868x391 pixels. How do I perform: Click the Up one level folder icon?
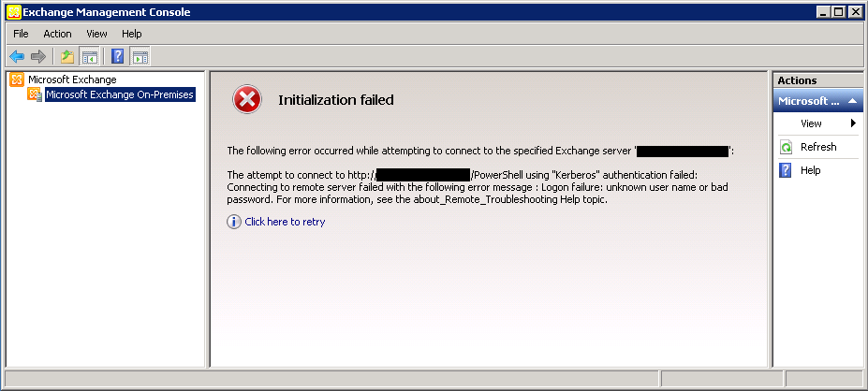pyautogui.click(x=67, y=57)
